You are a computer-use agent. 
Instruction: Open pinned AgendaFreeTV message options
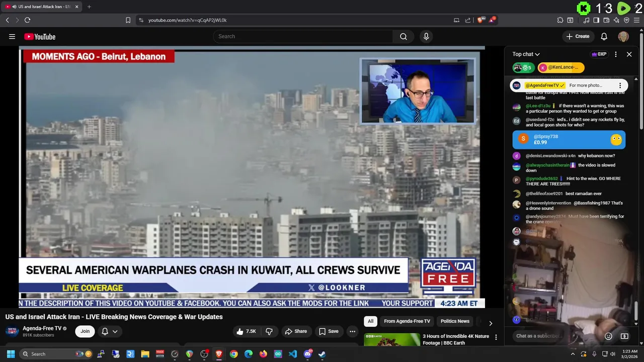click(620, 85)
